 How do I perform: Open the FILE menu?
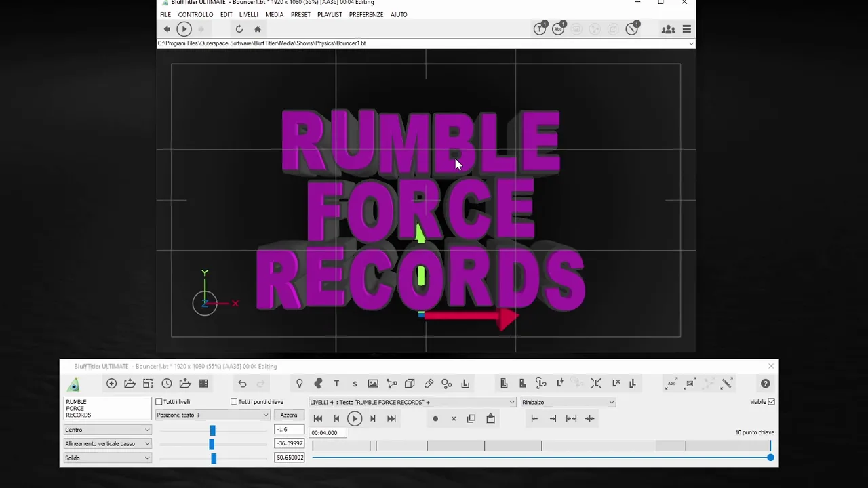(165, 14)
